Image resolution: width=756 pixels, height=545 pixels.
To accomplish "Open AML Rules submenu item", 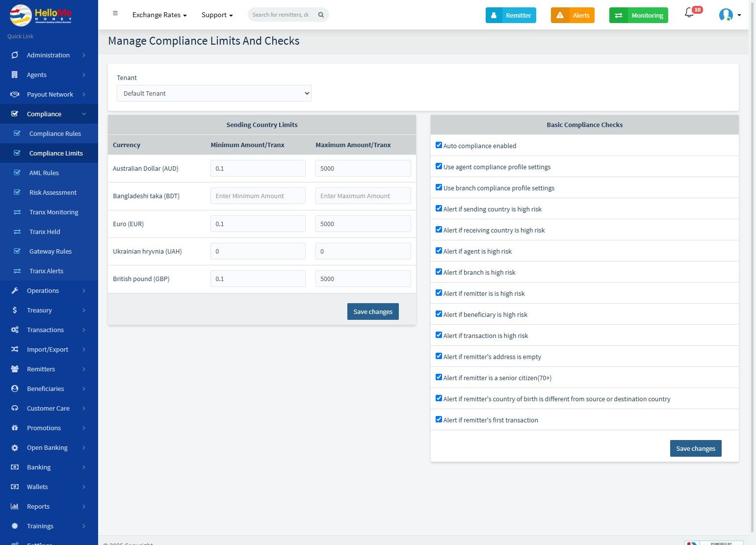I will click(x=49, y=173).
